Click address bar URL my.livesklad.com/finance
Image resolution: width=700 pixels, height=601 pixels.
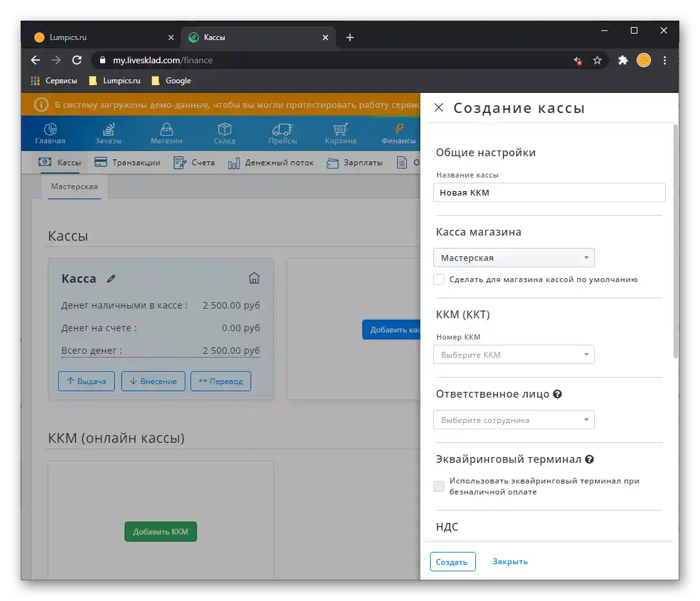click(x=163, y=60)
